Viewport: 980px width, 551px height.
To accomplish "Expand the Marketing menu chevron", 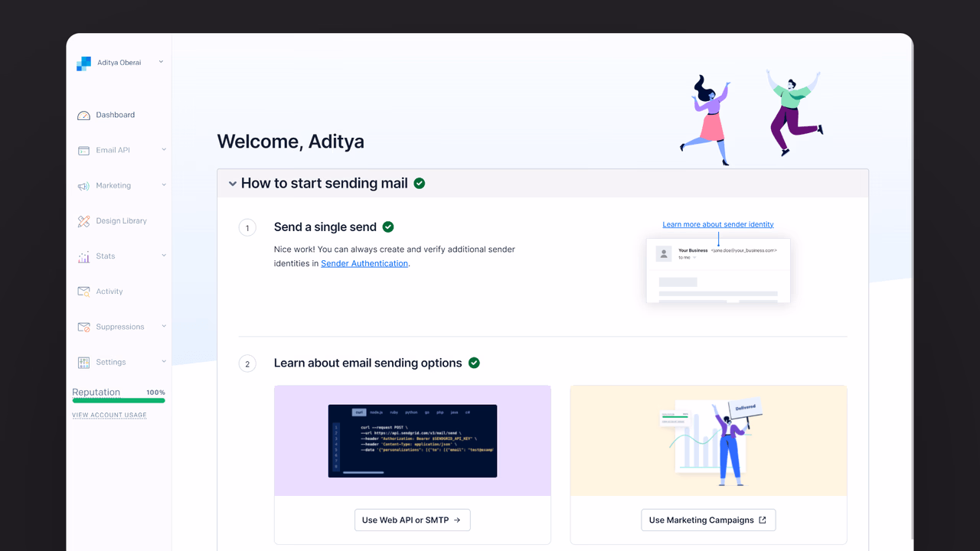I will click(164, 185).
